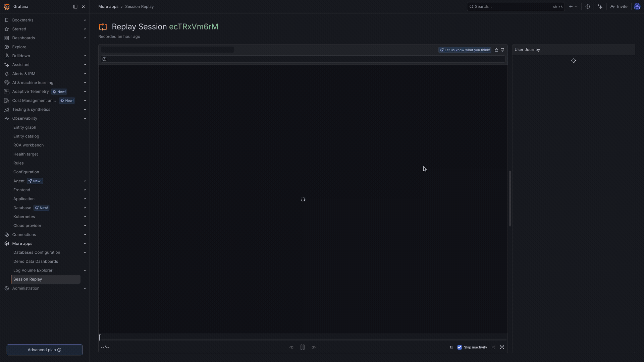Expand the Bookmarks section chevron
This screenshot has width=644, height=362.
pos(85,20)
